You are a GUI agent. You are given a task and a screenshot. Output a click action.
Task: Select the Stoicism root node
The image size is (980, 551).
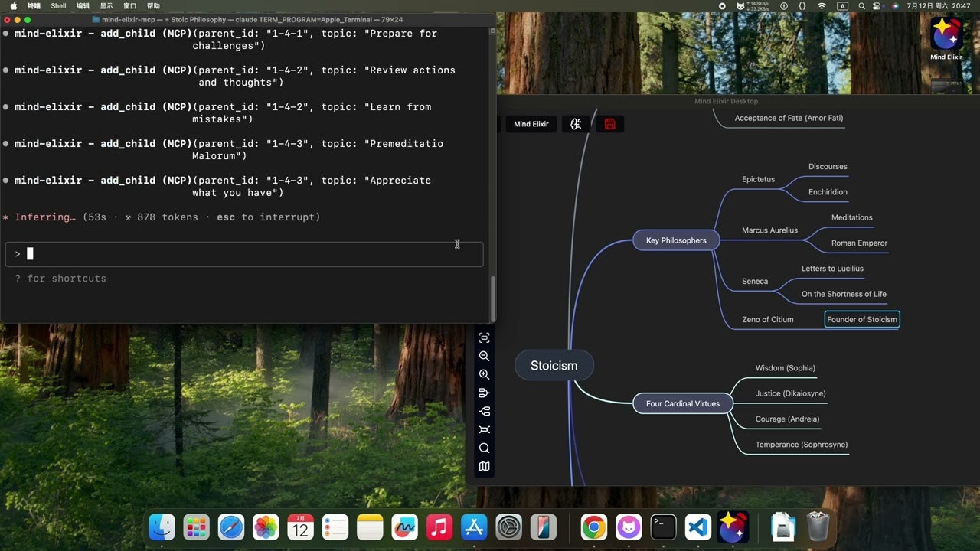(554, 365)
